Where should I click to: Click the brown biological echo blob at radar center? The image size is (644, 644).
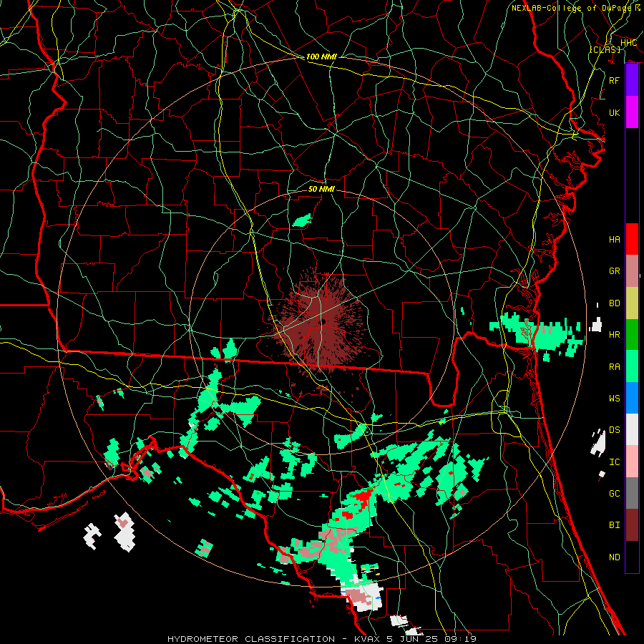tap(323, 321)
